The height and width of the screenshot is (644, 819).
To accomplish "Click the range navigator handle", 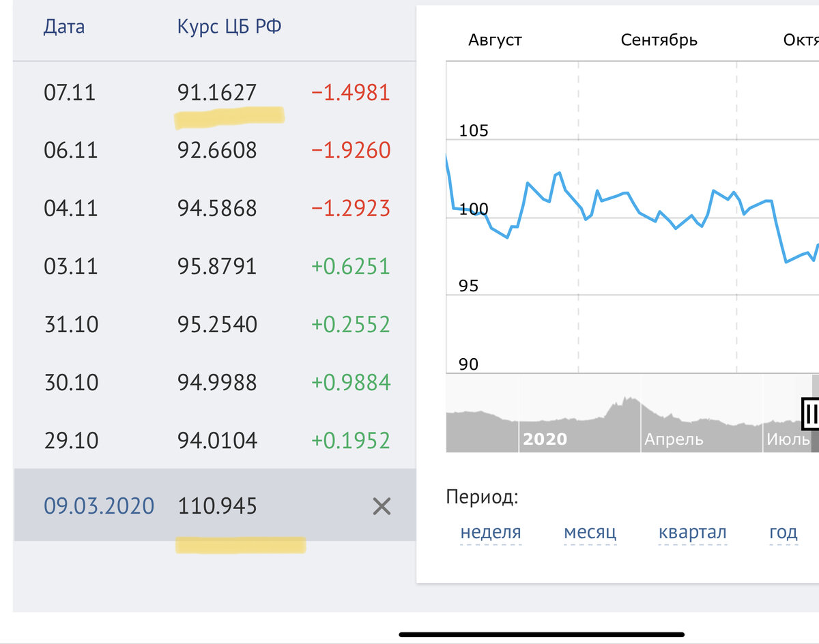I will (x=811, y=413).
